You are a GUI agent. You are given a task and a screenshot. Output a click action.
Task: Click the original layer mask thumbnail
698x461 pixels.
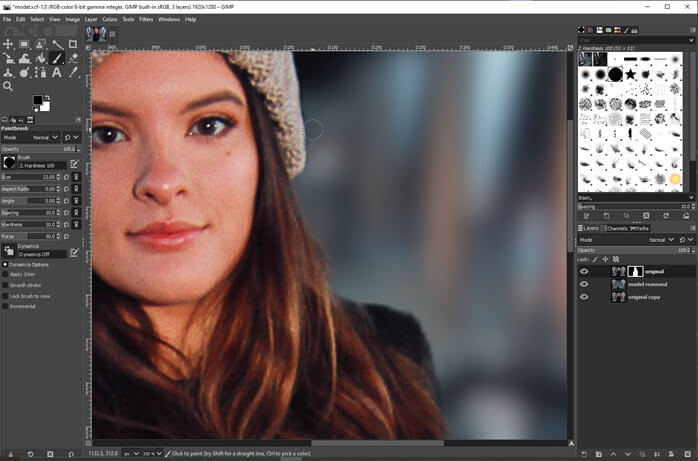[x=635, y=271]
